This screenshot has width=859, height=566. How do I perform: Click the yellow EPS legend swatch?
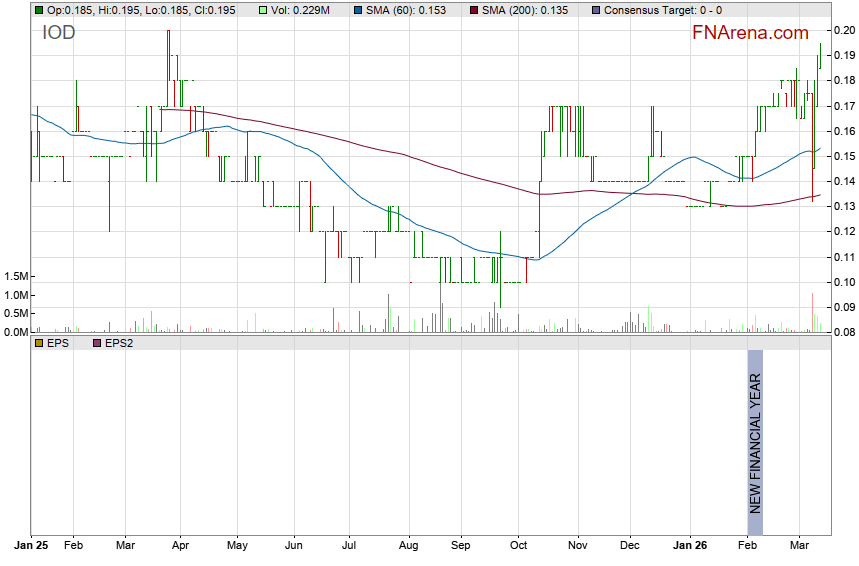(38, 343)
